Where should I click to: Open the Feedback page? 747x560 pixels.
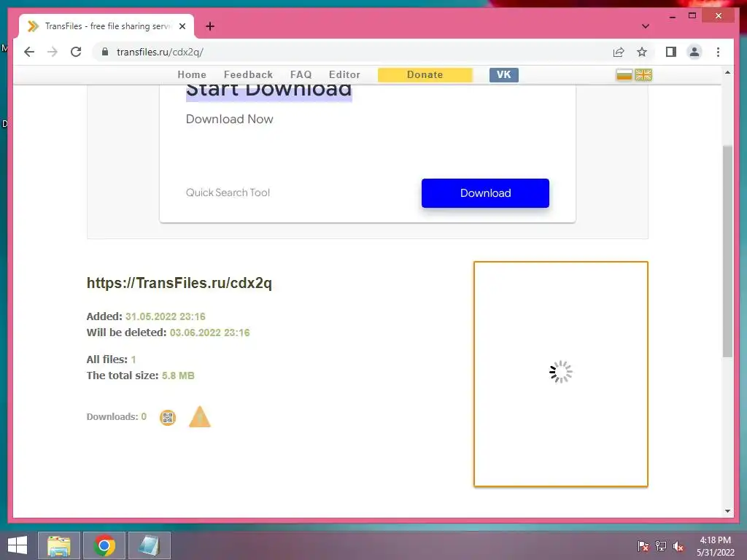(248, 75)
